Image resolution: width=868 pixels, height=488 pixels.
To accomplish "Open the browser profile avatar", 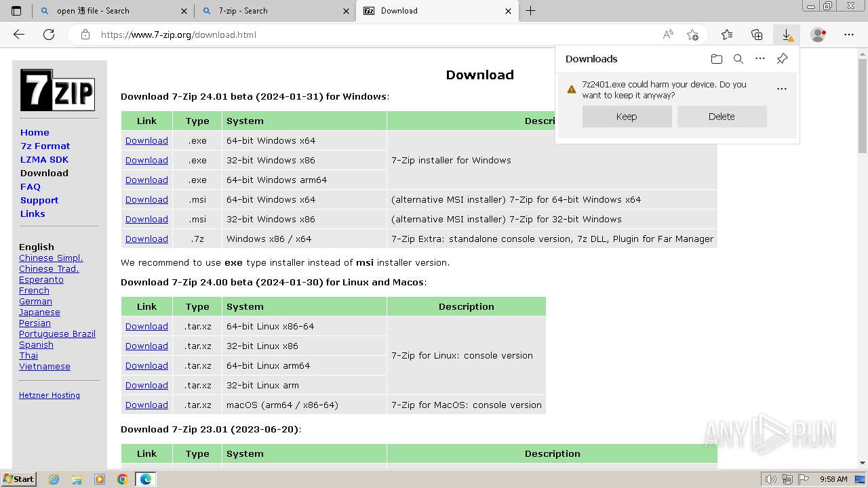I will (x=818, y=35).
